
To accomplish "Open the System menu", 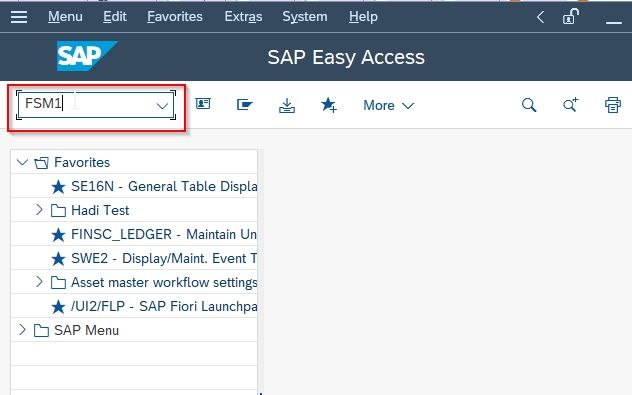I will click(305, 17).
